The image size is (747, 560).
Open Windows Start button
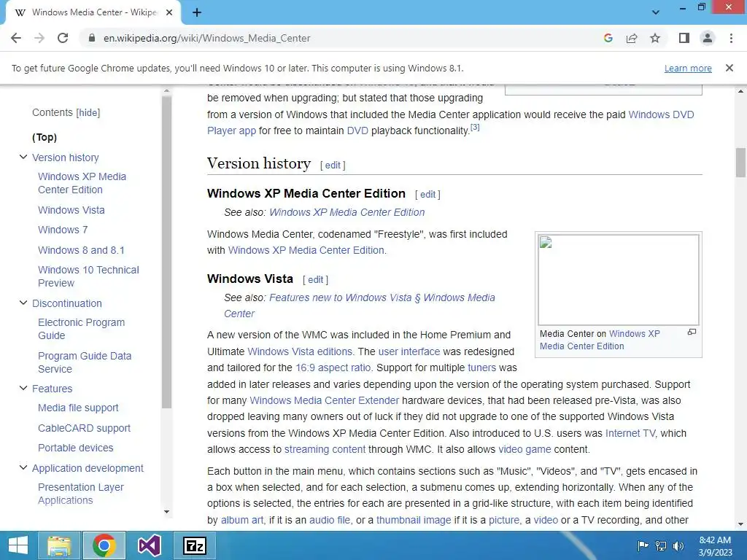[x=18, y=545]
